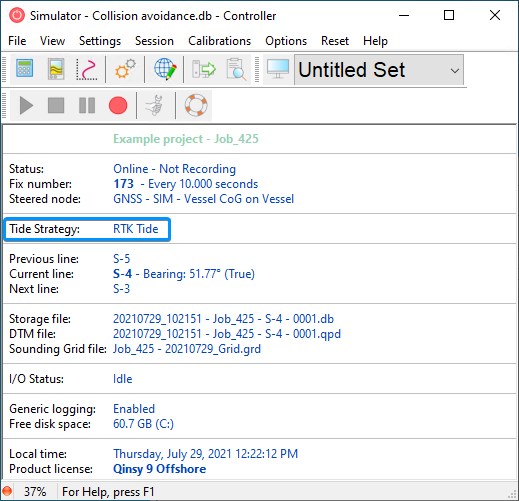The height and width of the screenshot is (501, 519).
Task: Click the red status indicator in status bar
Action: (7, 491)
